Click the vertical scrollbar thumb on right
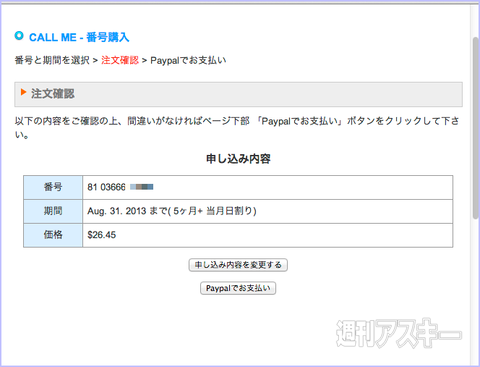This screenshot has height=367, width=480. 476,128
